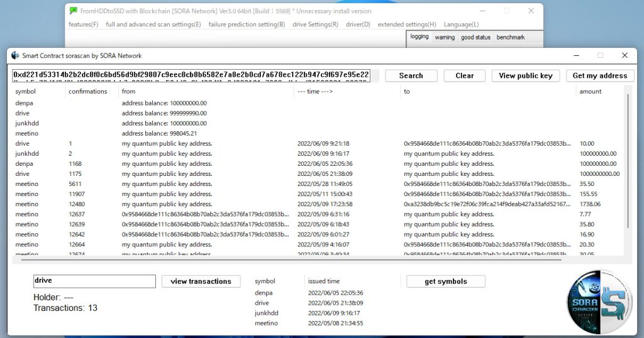Open the driver(D) menu
This screenshot has width=644, height=338.
pos(358,25)
